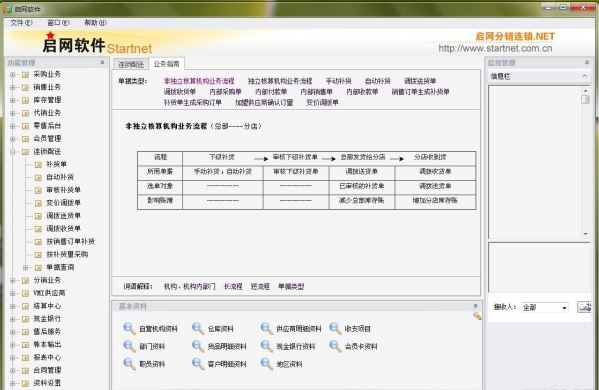The image size is (599, 390).
Task: Click scroll-down arrow in 信息栏 list
Action: click(585, 233)
